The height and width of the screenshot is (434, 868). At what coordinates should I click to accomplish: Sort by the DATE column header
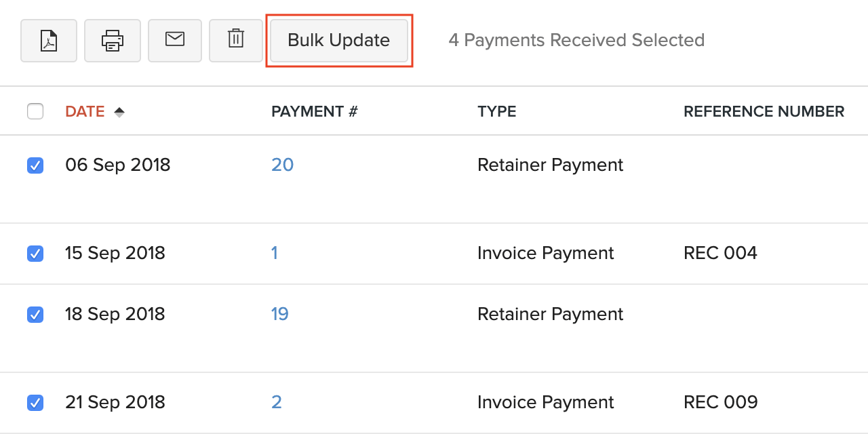click(x=85, y=112)
